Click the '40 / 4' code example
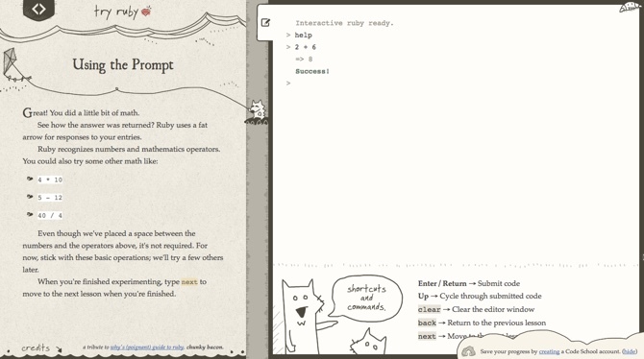 tap(50, 215)
